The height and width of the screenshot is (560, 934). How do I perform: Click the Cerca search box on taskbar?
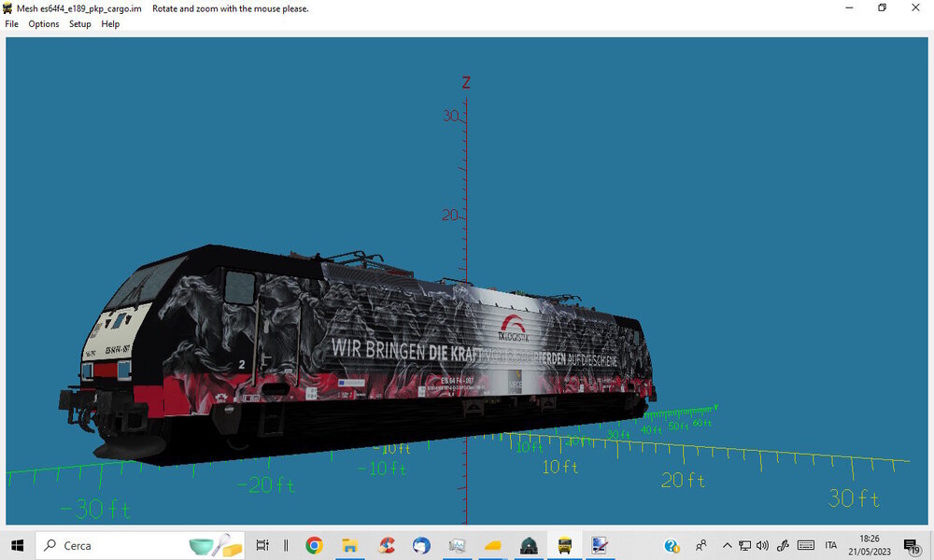pos(140,545)
